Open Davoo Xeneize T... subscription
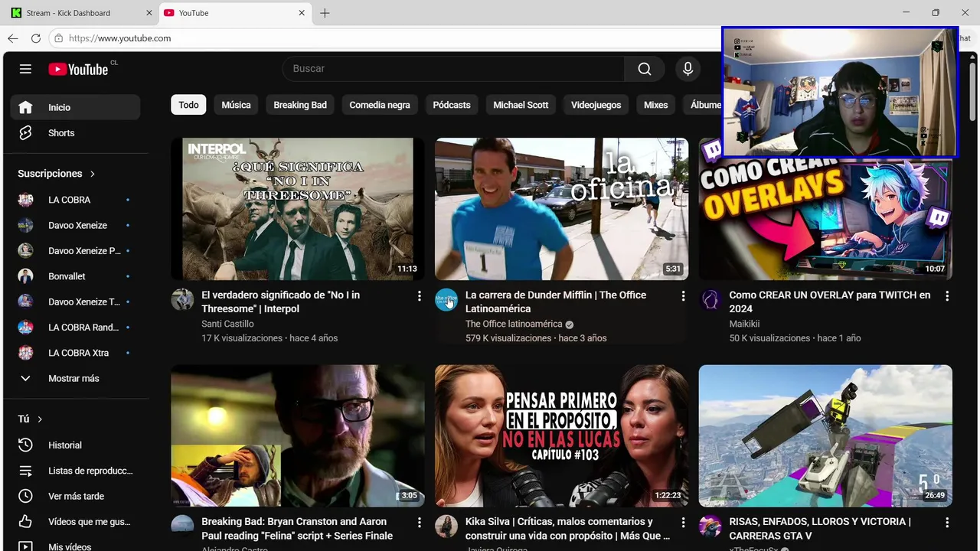 [x=75, y=302]
